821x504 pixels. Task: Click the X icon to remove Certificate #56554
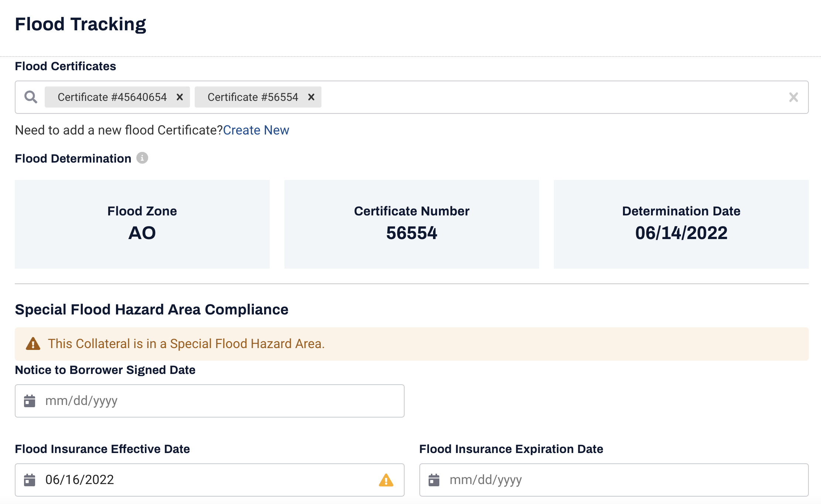coord(311,97)
